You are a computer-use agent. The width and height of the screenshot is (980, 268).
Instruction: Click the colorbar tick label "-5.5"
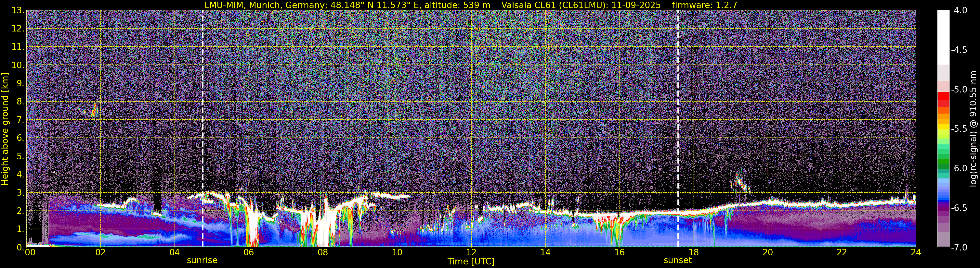[x=959, y=129]
